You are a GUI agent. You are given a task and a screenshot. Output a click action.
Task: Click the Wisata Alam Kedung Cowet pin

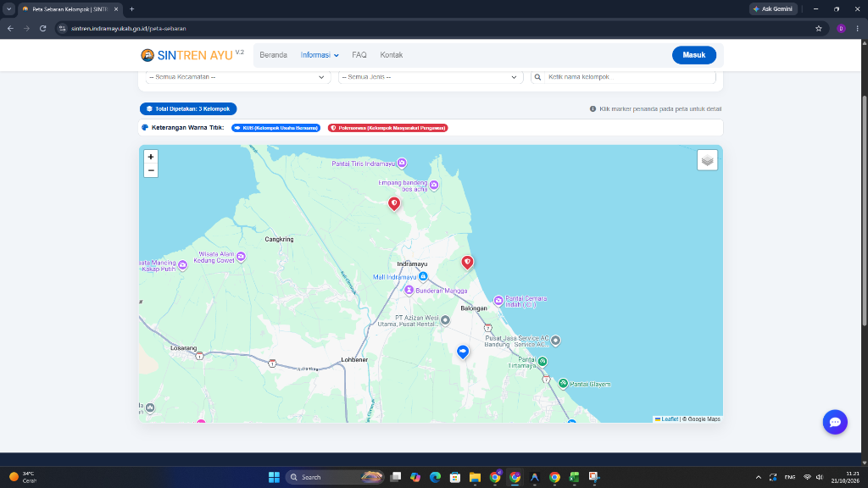[241, 256]
